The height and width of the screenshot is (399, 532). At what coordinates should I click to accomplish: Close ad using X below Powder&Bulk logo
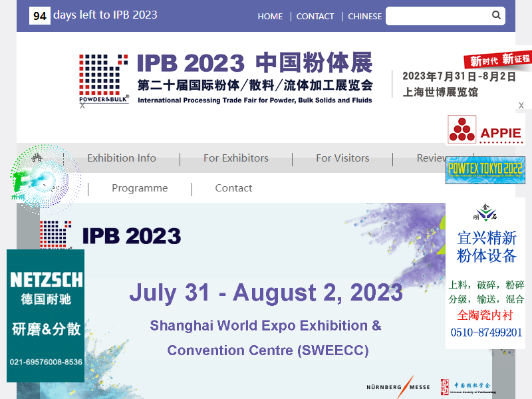82,106
